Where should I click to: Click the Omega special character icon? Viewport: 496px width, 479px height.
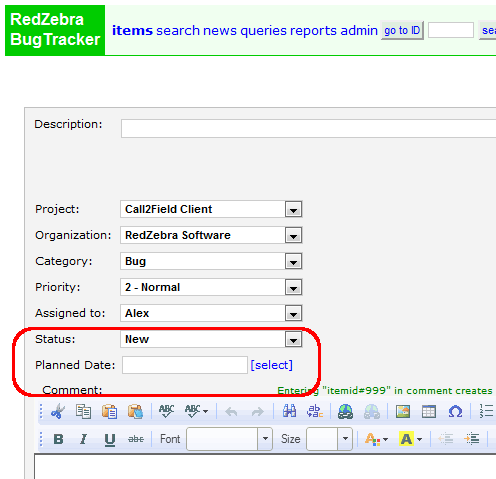tap(455, 412)
